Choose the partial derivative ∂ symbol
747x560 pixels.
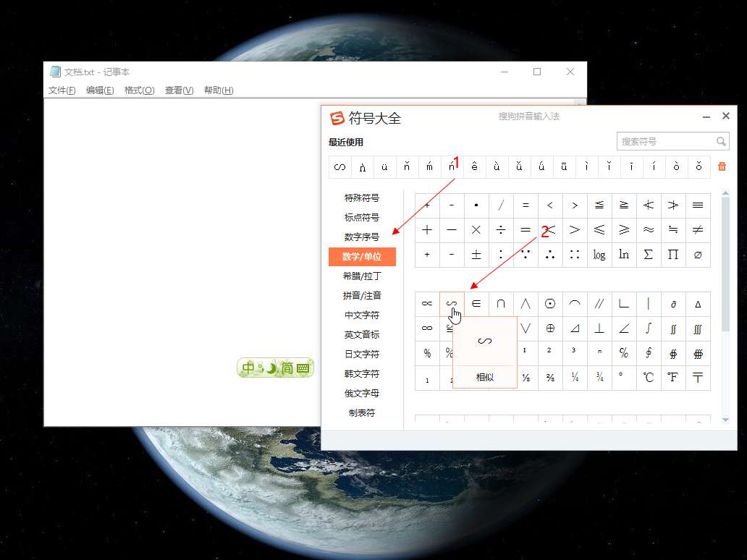[673, 304]
